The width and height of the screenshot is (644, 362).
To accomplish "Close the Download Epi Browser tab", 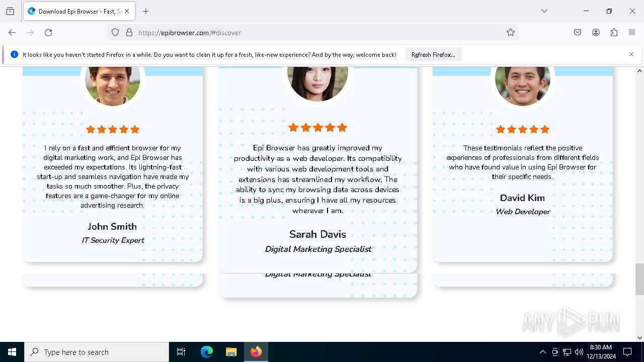I will tap(127, 11).
